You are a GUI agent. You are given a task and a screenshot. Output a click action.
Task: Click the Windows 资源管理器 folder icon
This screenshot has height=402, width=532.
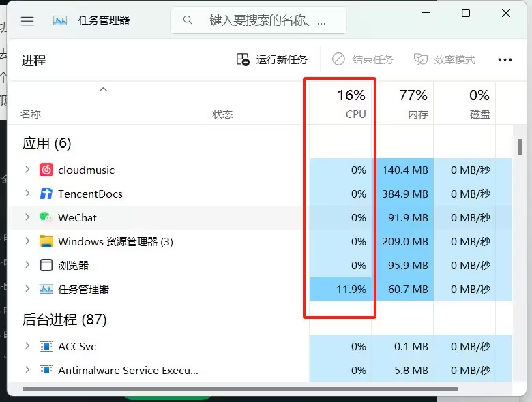pyautogui.click(x=46, y=241)
